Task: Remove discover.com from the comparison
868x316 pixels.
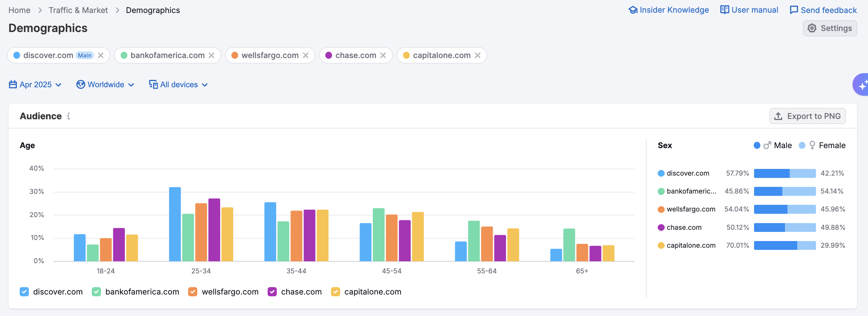Action: click(101, 55)
